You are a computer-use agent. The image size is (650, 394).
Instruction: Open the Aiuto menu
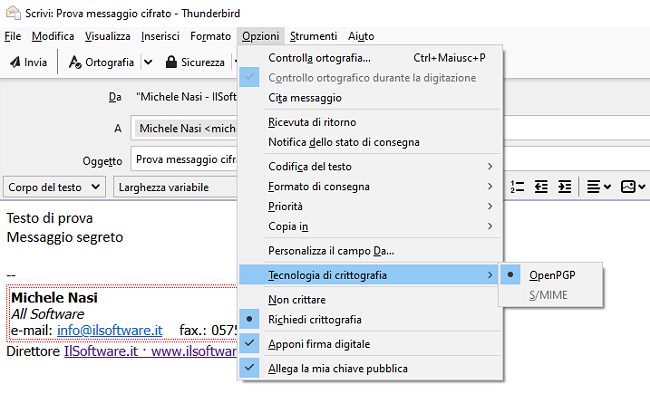point(361,36)
